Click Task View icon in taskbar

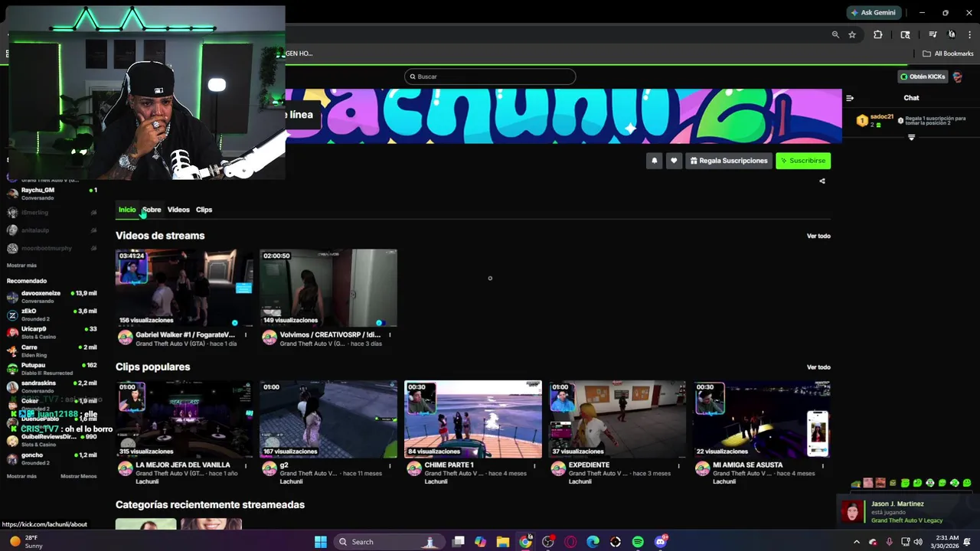pyautogui.click(x=458, y=542)
